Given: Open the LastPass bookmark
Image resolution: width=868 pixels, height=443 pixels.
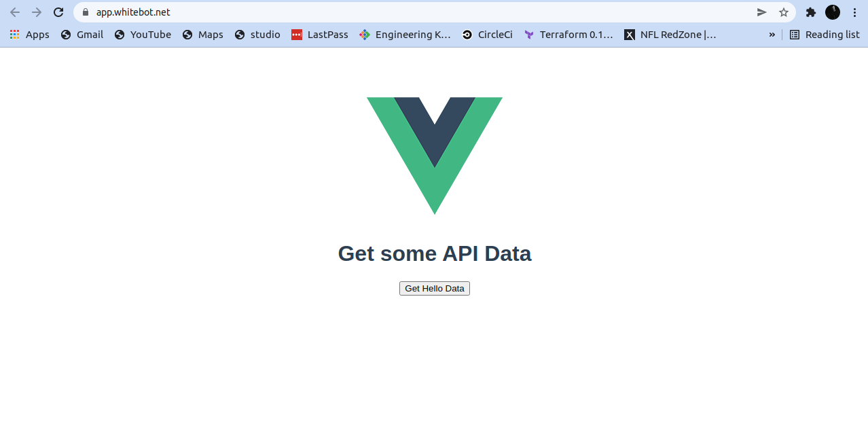Looking at the screenshot, I should [x=320, y=35].
